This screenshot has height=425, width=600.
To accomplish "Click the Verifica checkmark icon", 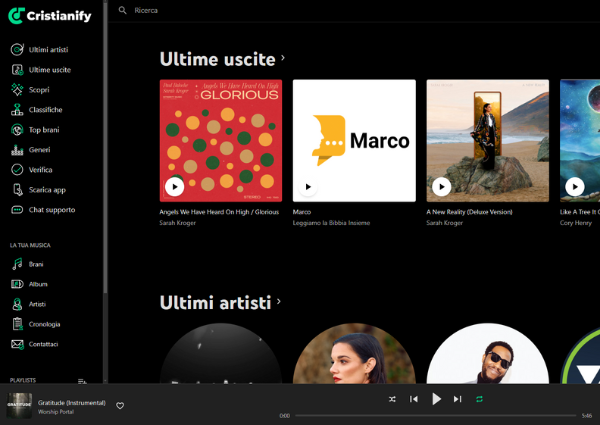I will pyautogui.click(x=17, y=169).
